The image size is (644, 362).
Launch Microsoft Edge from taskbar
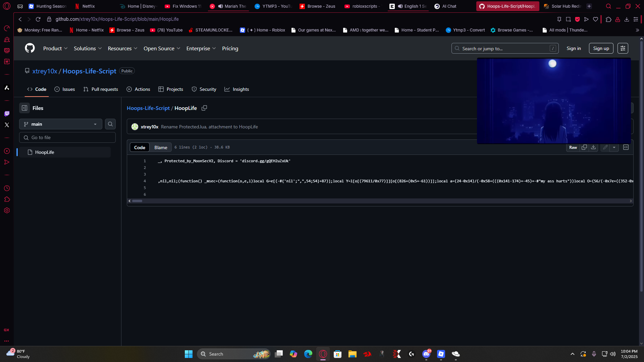(308, 354)
